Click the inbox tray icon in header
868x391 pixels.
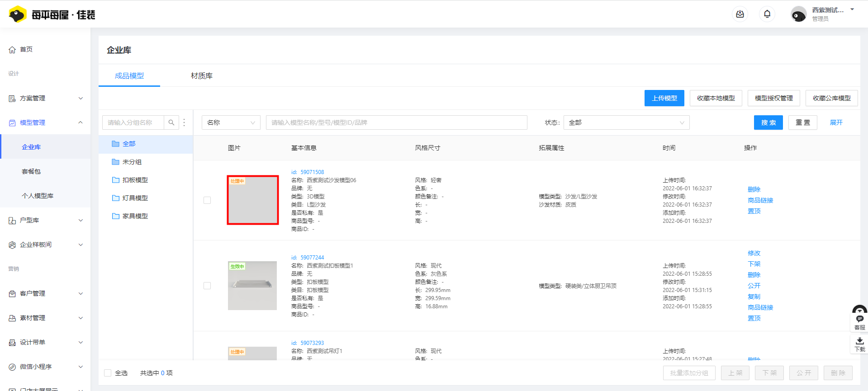pyautogui.click(x=740, y=14)
